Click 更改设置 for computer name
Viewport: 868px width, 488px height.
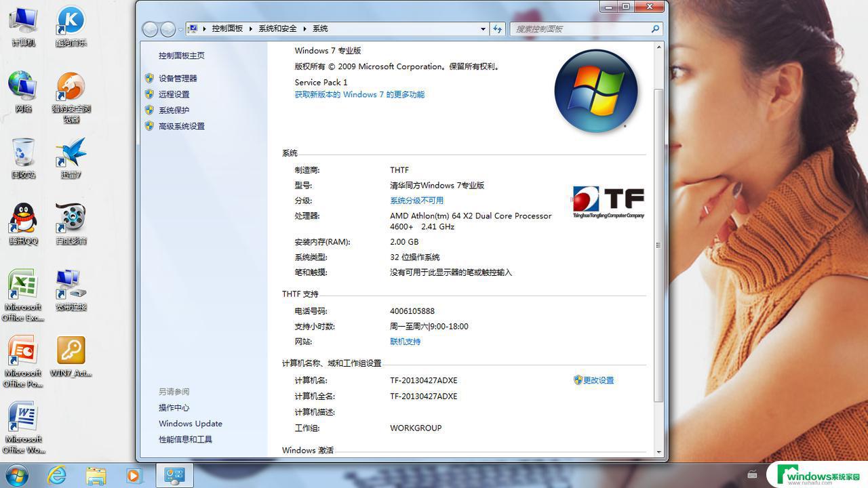[x=598, y=380]
